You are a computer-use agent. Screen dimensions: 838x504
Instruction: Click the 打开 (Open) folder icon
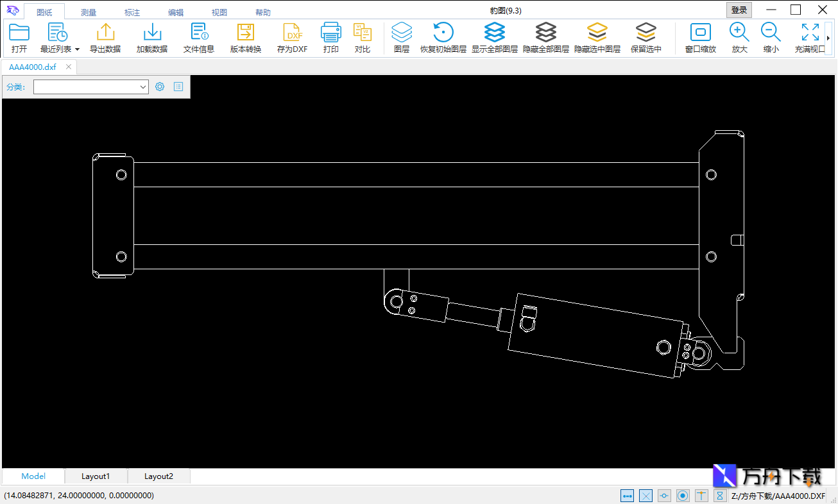click(x=19, y=33)
